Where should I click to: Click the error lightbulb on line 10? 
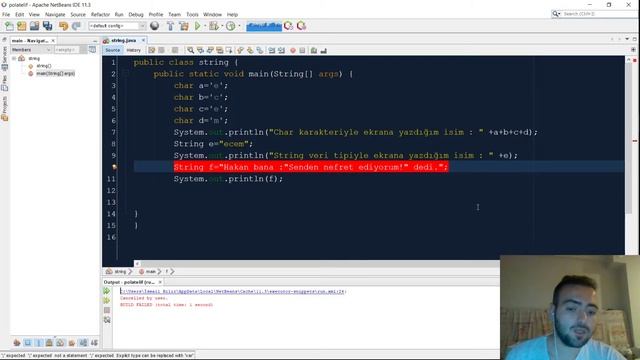[114, 167]
